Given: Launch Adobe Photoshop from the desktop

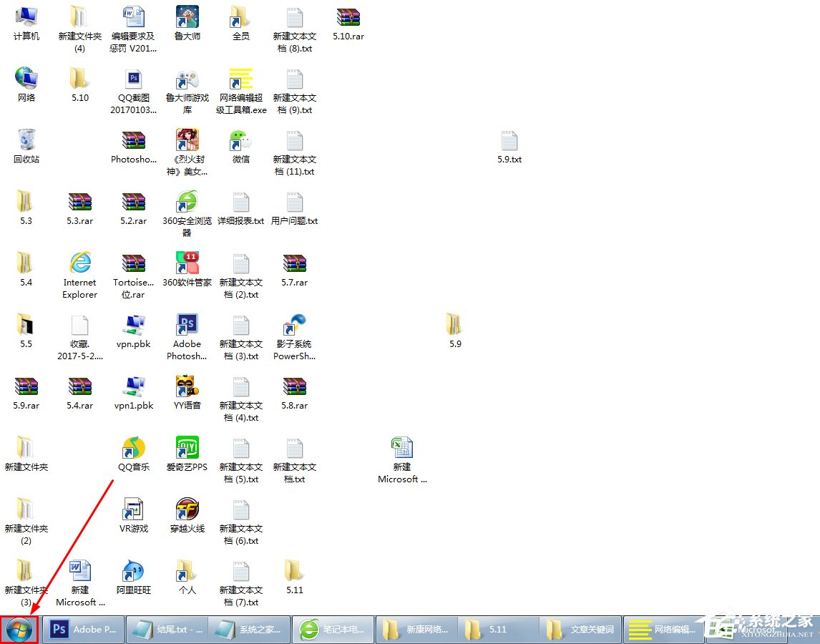Looking at the screenshot, I should (x=187, y=324).
